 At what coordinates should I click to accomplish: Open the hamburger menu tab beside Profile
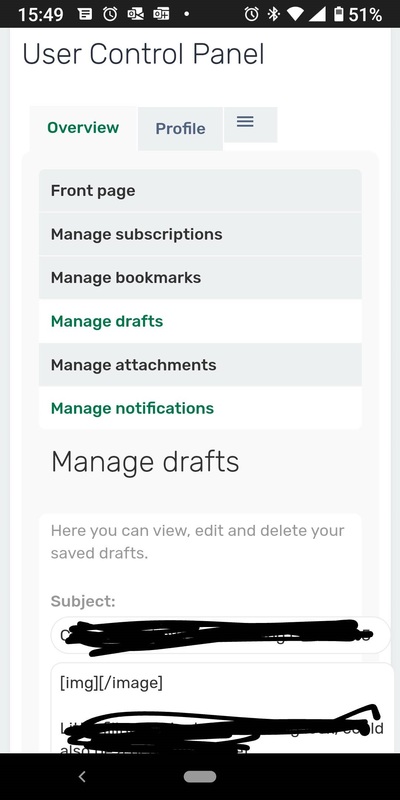click(x=251, y=124)
